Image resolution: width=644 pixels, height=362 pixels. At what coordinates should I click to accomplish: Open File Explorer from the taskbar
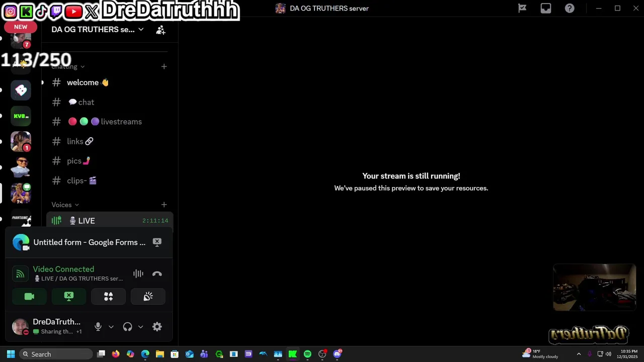point(160,354)
